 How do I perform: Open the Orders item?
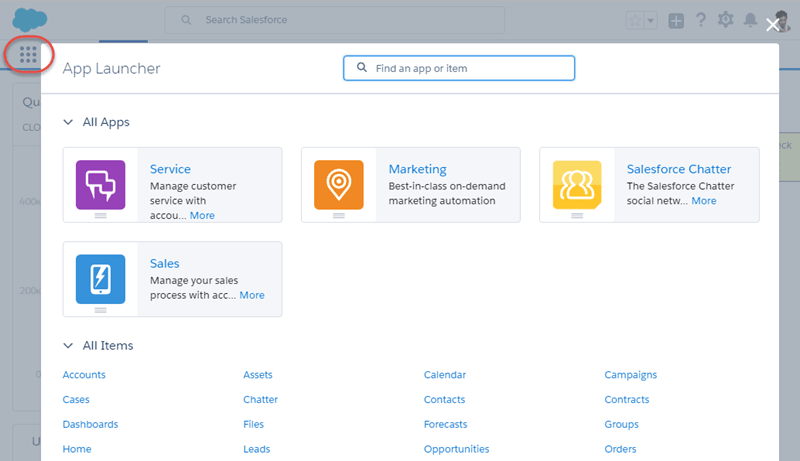[620, 449]
